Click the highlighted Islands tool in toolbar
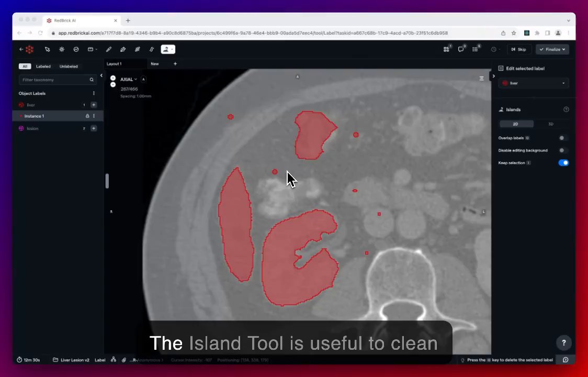Image resolution: width=588 pixels, height=377 pixels. coord(166,49)
